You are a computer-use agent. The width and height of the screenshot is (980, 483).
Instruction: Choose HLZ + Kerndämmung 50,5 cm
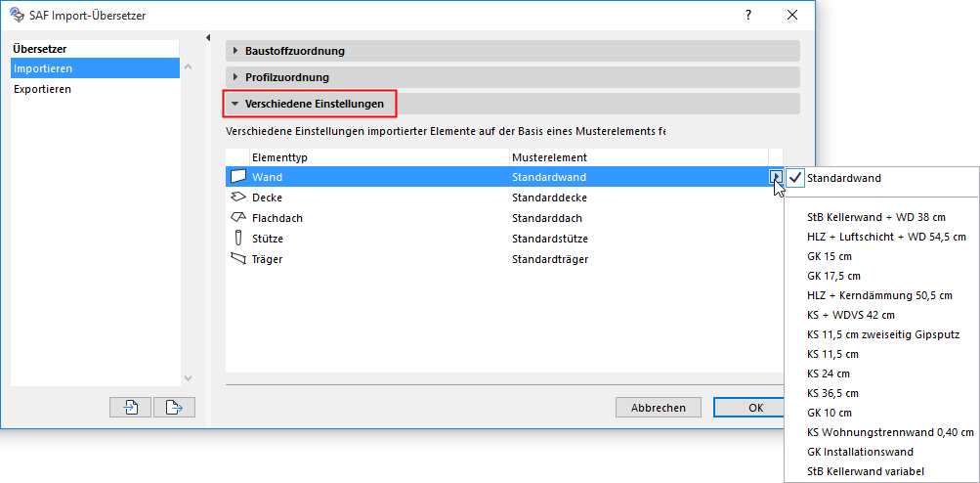pos(879,295)
